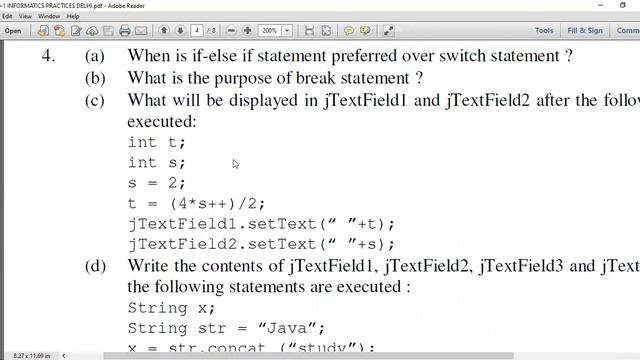Print the document via printer icon
The image size is (640, 360).
tap(125, 31)
